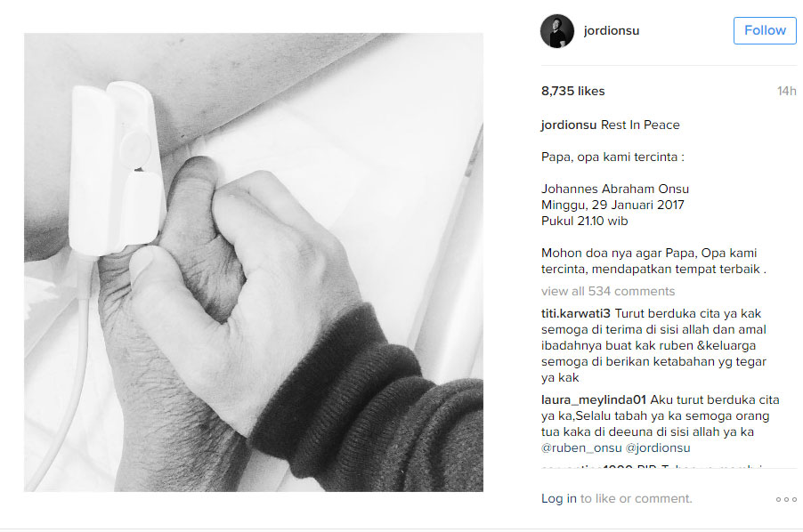
Task: Open the three-dot more options menu
Action: point(786,499)
